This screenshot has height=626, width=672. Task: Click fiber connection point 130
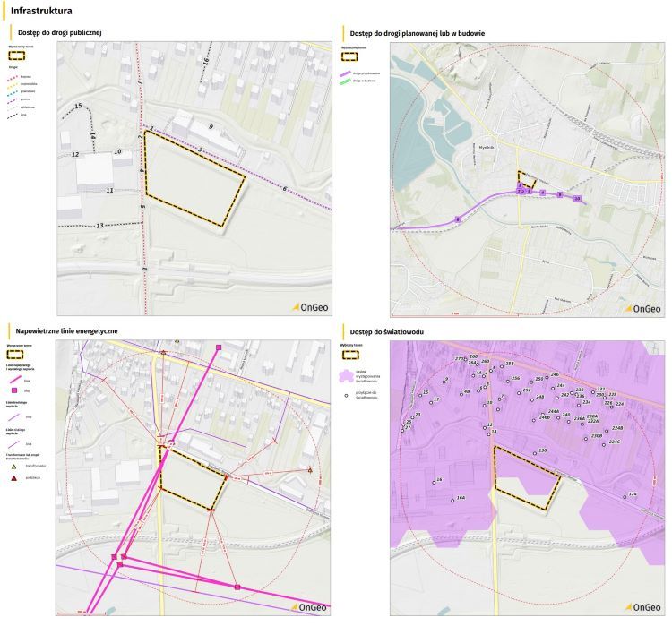point(536,454)
